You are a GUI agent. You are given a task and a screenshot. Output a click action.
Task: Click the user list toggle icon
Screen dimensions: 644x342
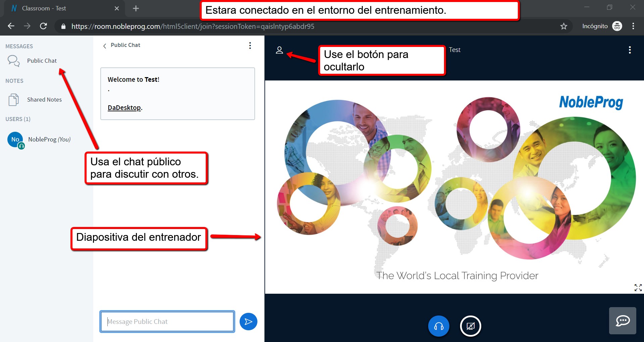point(279,50)
